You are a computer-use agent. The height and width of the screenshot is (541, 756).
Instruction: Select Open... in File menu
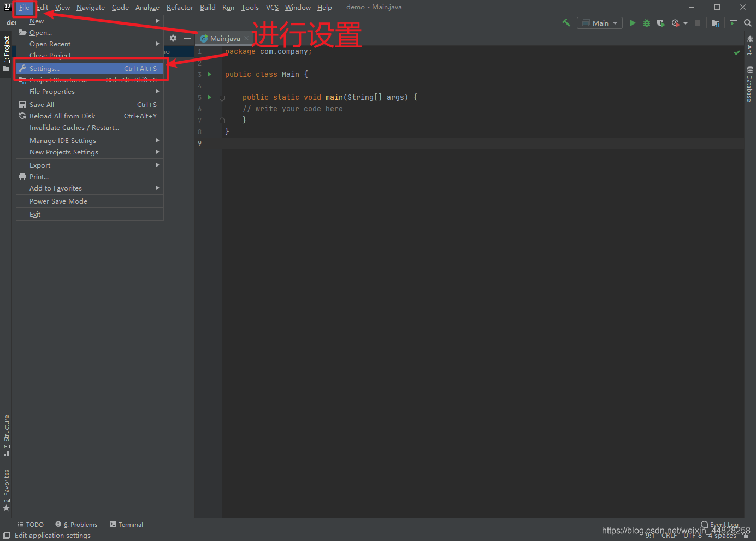90,33
